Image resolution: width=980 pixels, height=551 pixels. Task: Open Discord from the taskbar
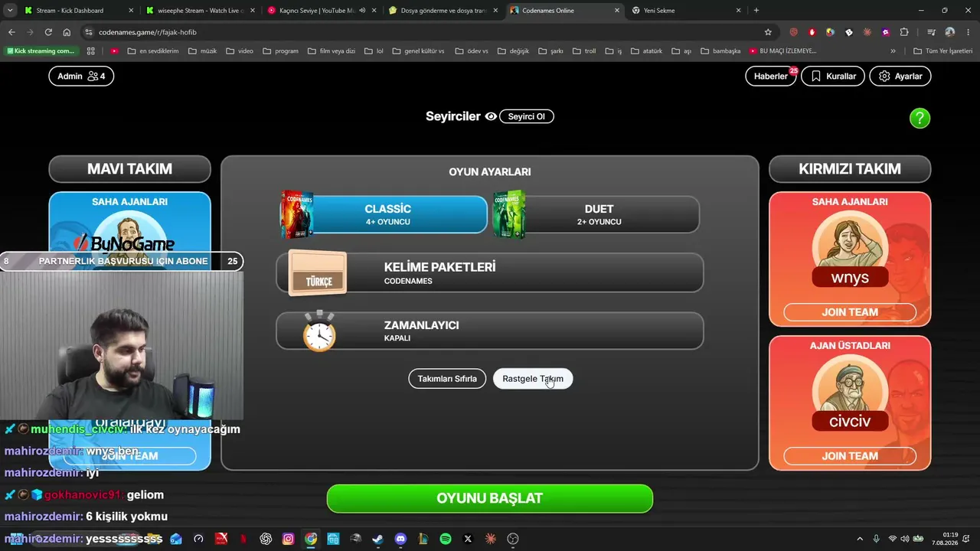(400, 539)
